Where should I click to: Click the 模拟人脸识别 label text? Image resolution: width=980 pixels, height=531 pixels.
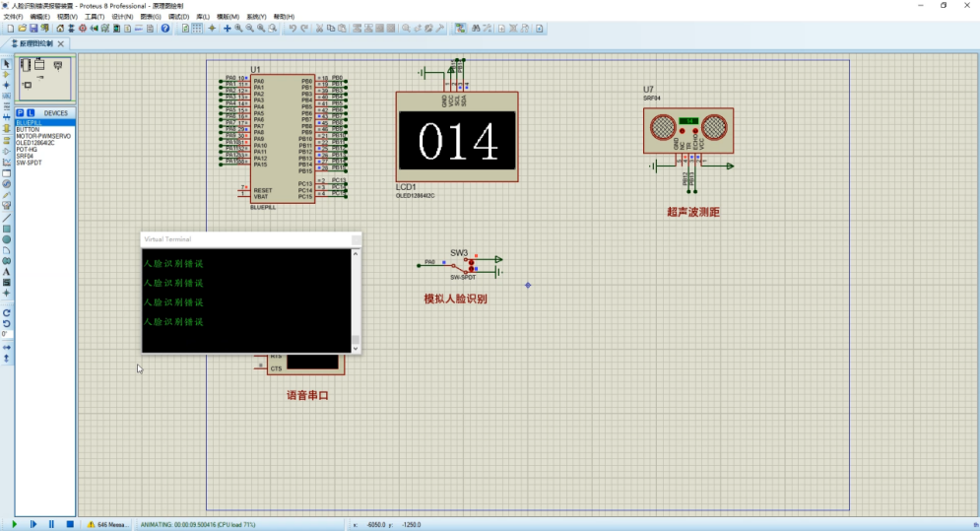coord(456,299)
